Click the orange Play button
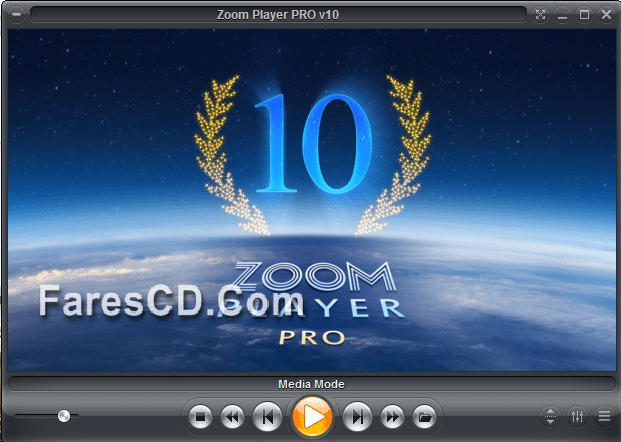621x442 pixels. (312, 415)
